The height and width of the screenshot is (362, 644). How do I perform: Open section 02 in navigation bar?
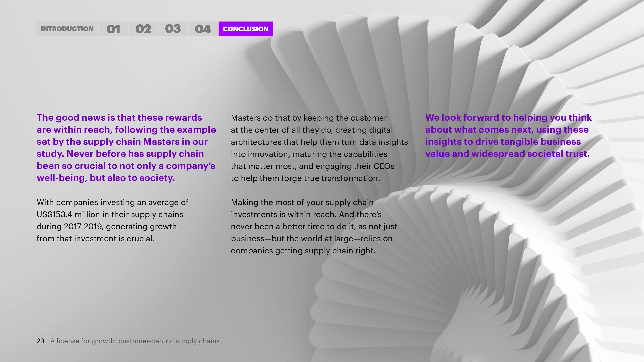143,29
